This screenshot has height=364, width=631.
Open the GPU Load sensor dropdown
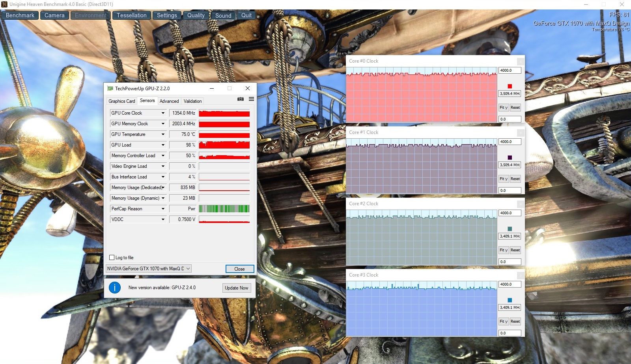coord(163,145)
